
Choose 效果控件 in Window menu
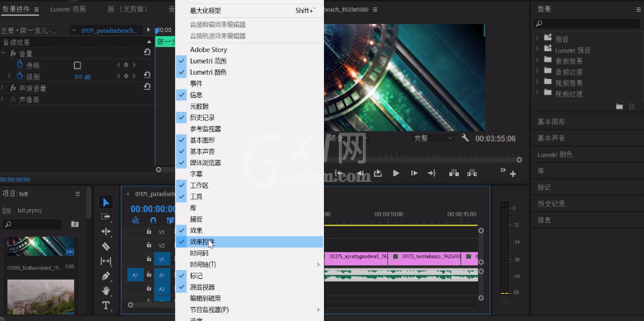click(x=250, y=242)
